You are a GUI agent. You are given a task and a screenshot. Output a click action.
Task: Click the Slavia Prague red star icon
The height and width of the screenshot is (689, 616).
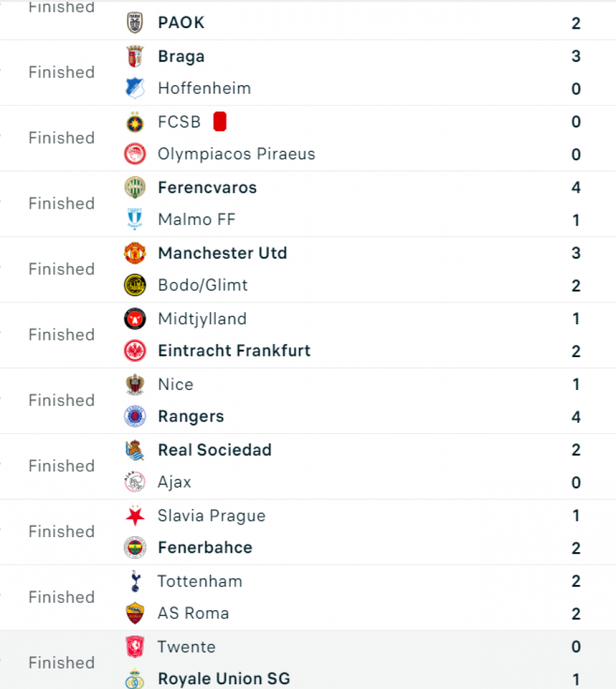tap(135, 516)
